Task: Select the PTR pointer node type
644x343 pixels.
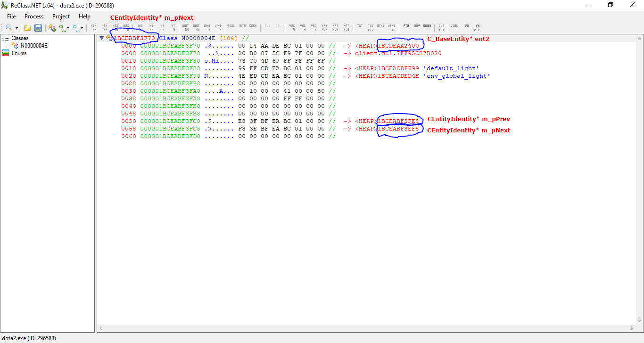Action: point(406,26)
